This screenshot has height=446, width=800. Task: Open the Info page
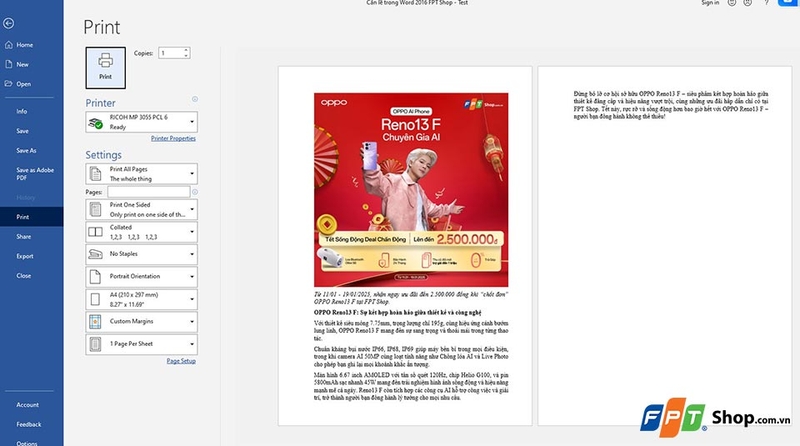[21, 111]
